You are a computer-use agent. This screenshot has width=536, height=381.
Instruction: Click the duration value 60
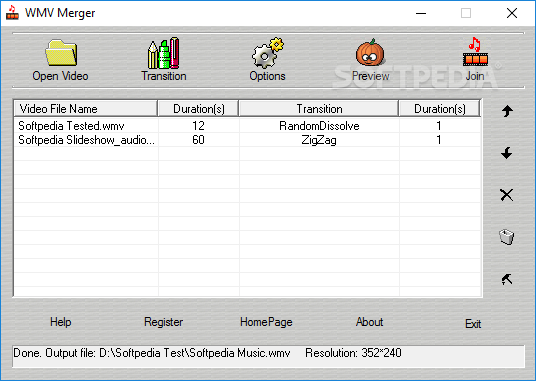pyautogui.click(x=198, y=140)
